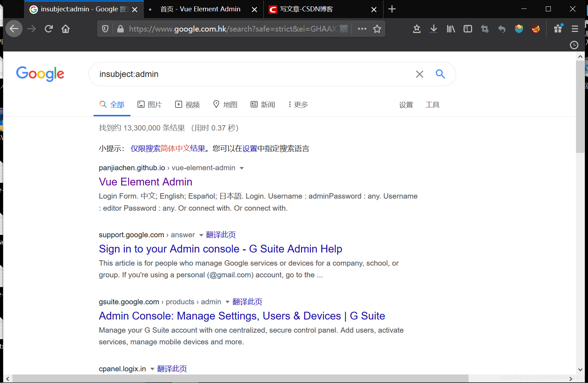
Task: Click the browser forward arrow
Action: pos(32,29)
